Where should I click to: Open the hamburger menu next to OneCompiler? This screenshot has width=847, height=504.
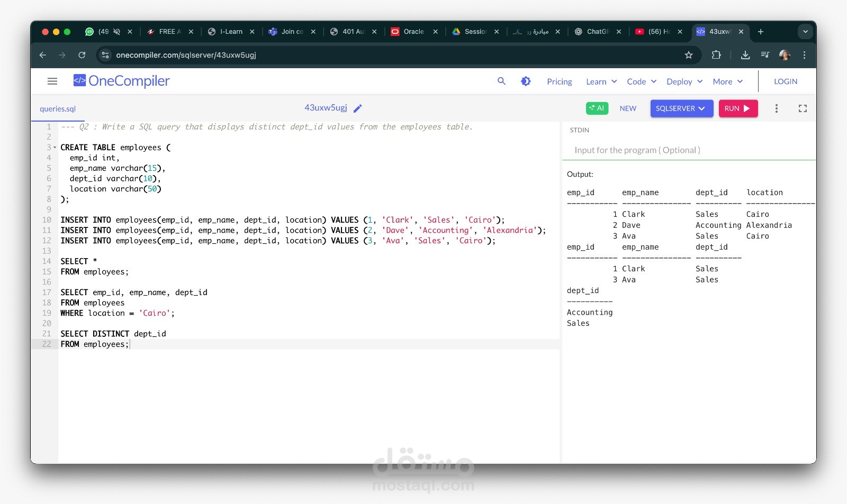(x=52, y=81)
